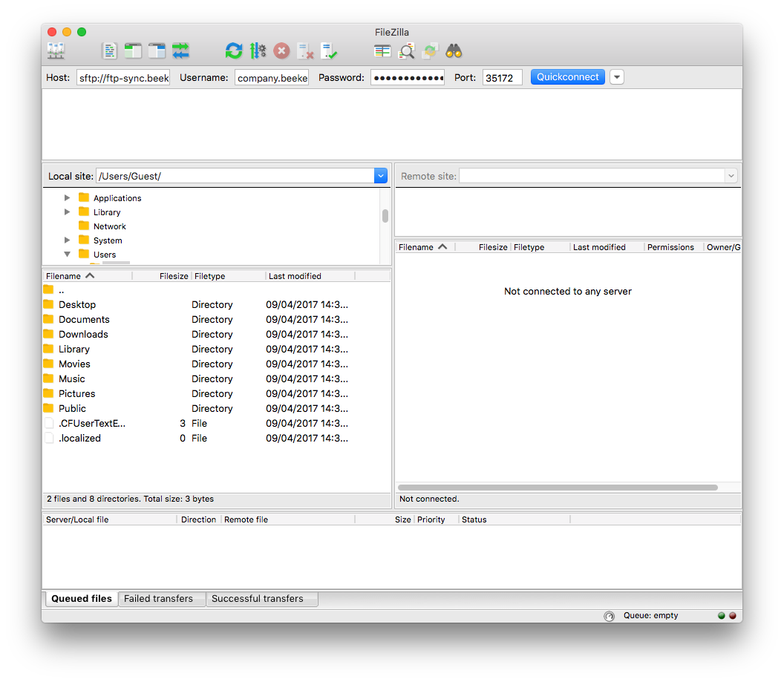Expand the Applications folder

[67, 197]
